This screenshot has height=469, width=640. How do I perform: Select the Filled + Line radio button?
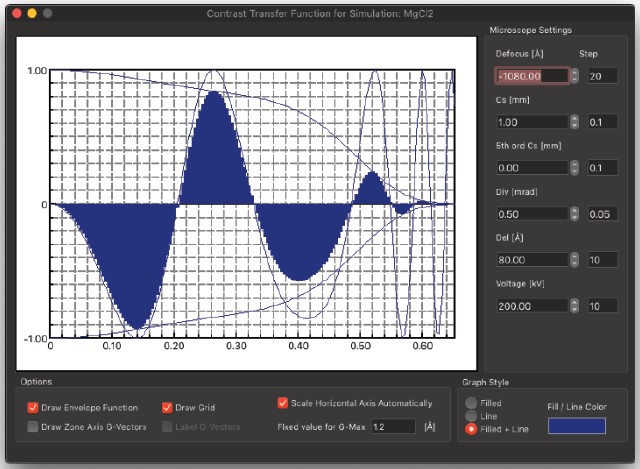click(471, 429)
